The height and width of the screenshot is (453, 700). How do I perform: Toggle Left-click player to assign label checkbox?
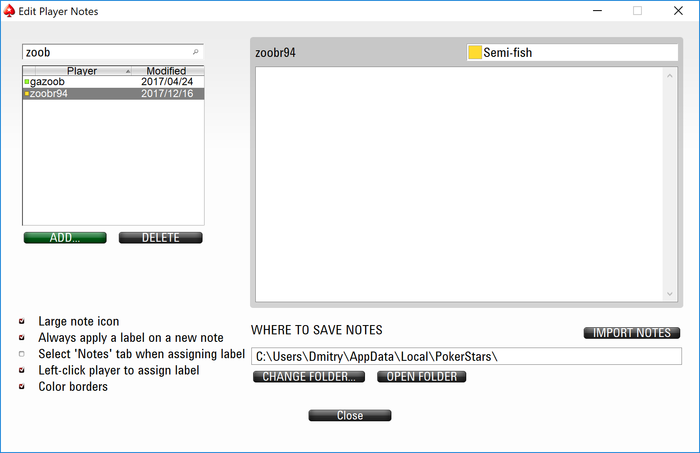click(x=21, y=370)
